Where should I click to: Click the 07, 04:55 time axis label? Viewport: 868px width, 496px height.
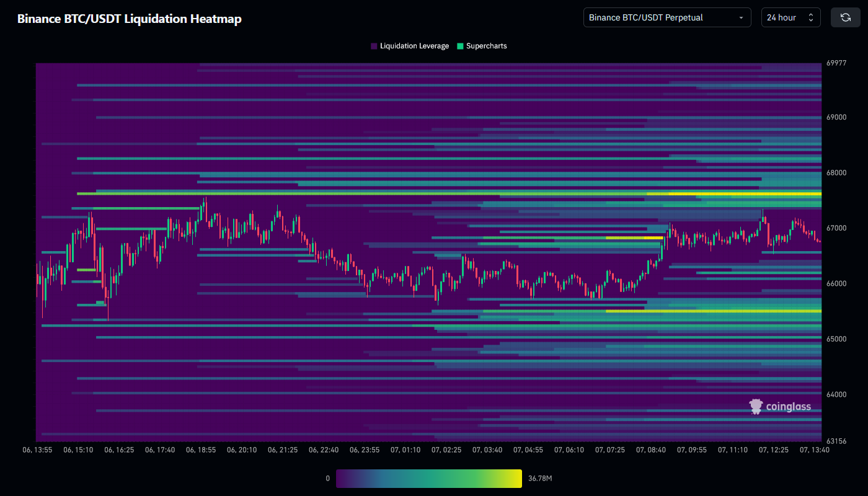[x=528, y=450]
